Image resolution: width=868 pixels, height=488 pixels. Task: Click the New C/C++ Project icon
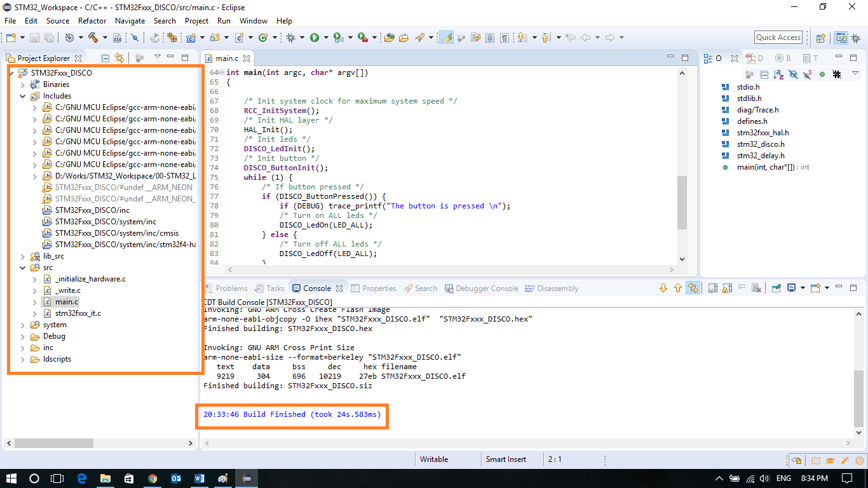(x=191, y=37)
